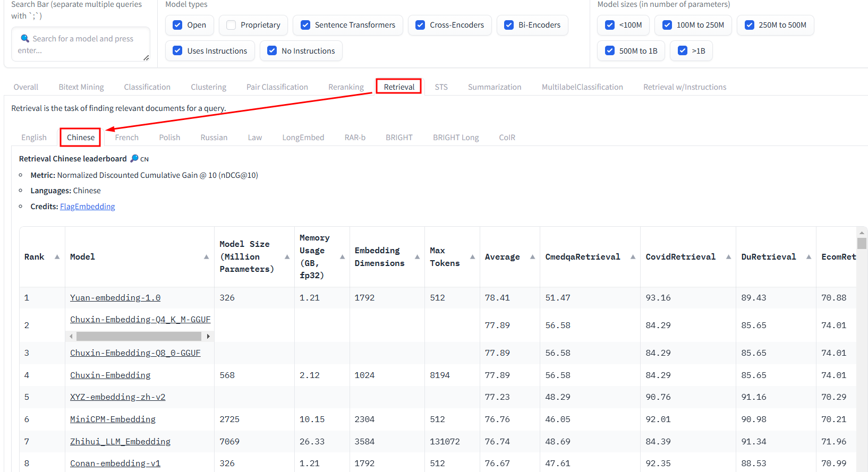The width and height of the screenshot is (868, 472).
Task: Click the table vertical scrollbar thumb
Action: tap(862, 243)
